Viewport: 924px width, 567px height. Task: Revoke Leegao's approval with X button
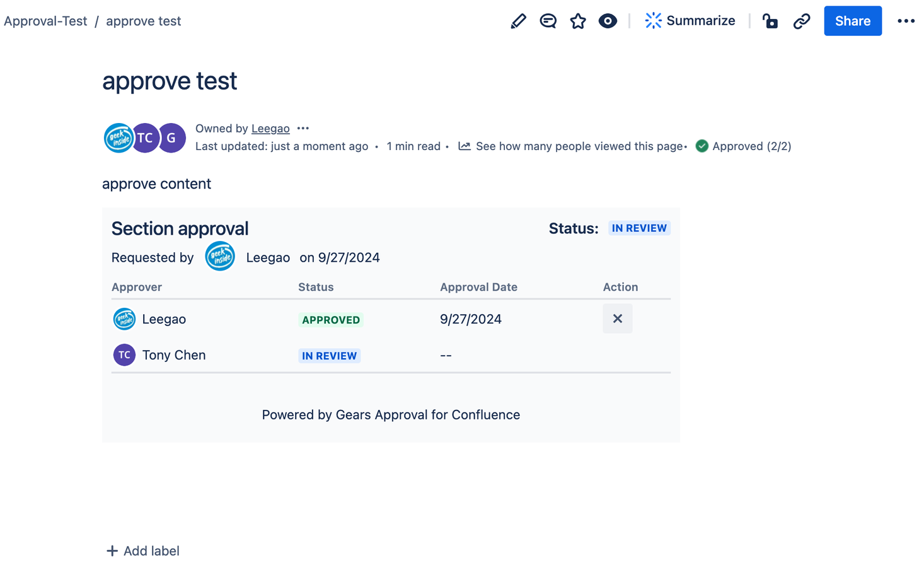[x=618, y=319]
